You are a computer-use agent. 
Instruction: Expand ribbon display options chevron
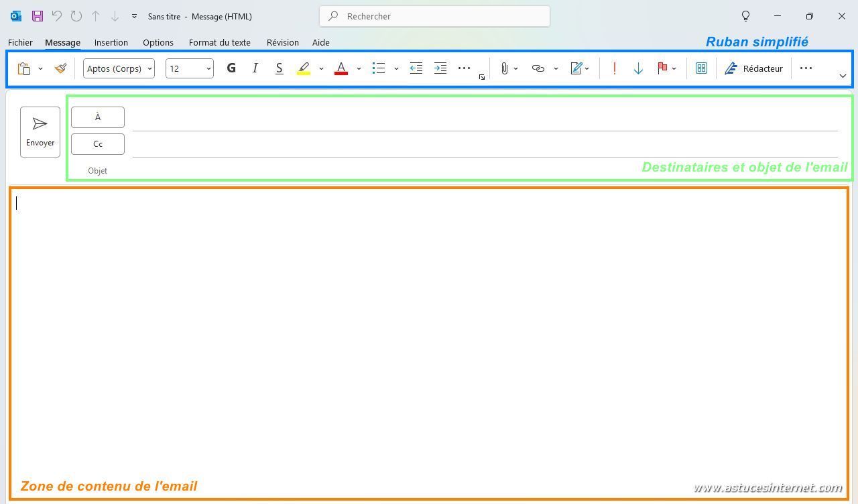click(843, 76)
